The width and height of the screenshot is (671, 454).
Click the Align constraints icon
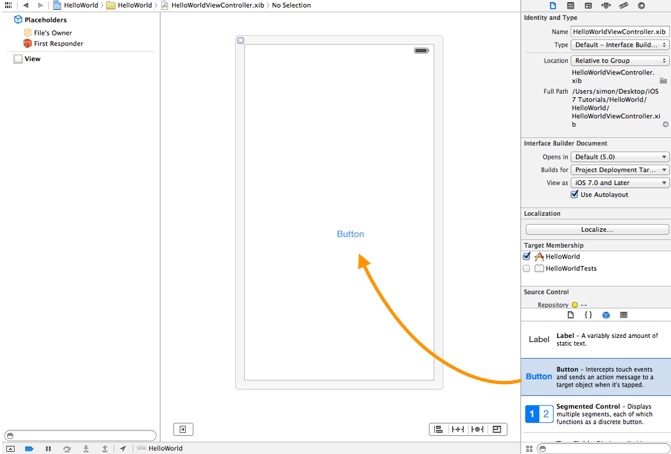tap(438, 429)
